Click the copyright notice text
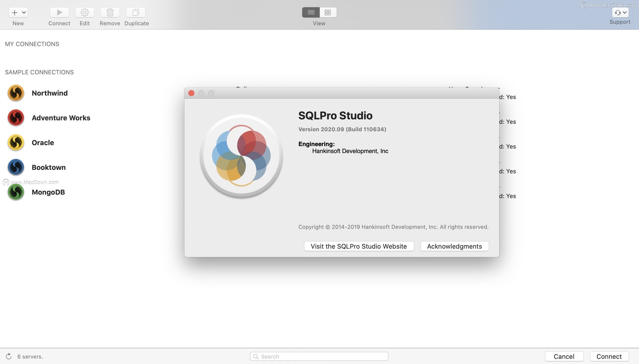Viewport: 639px width, 364px height. click(393, 227)
